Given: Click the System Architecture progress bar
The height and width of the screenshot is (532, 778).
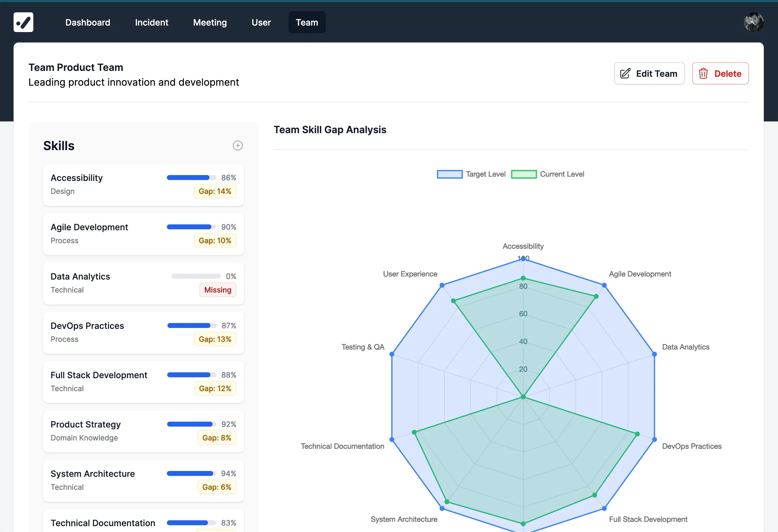Looking at the screenshot, I should click(x=192, y=473).
